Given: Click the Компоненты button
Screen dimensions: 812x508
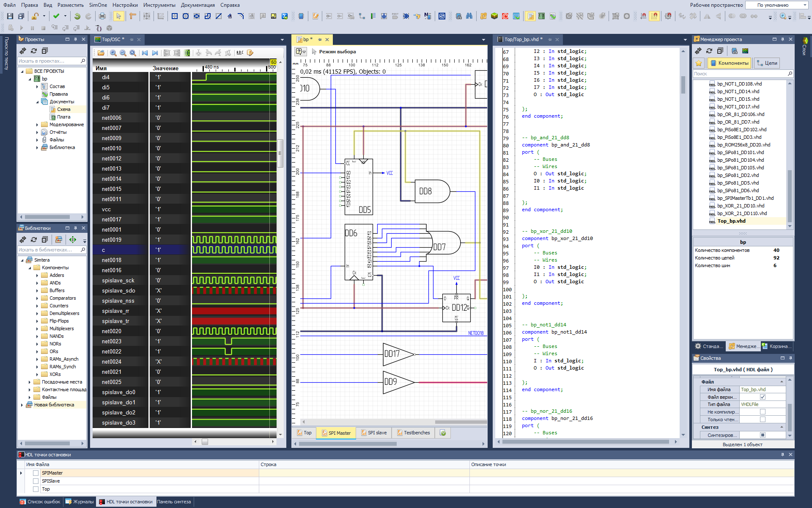Looking at the screenshot, I should [730, 63].
